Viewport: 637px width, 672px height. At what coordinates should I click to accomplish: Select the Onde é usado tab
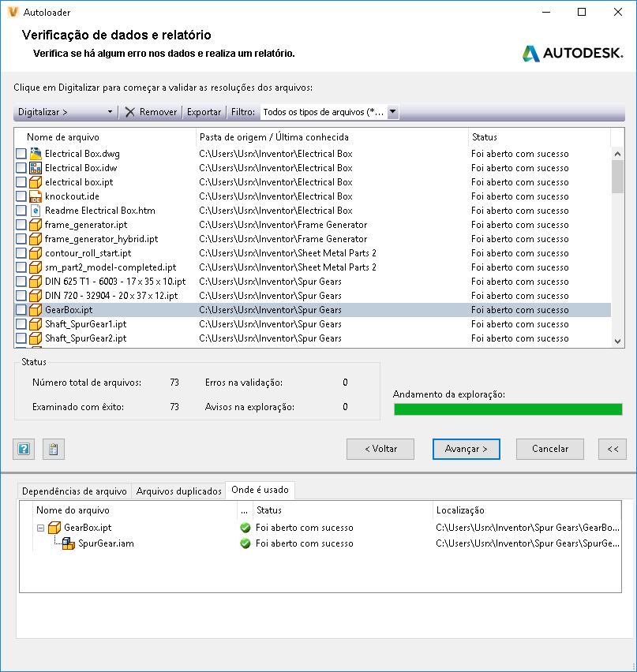click(260, 490)
